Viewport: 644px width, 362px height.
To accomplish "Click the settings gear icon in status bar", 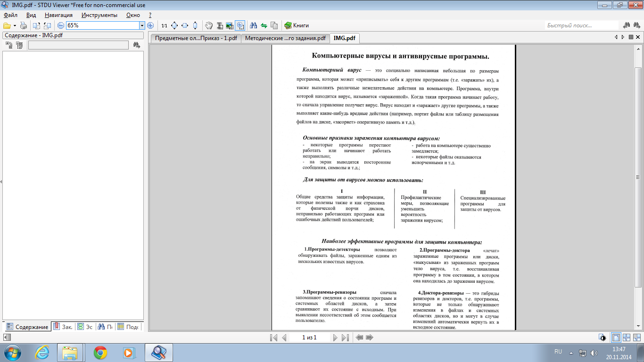I will 602,337.
